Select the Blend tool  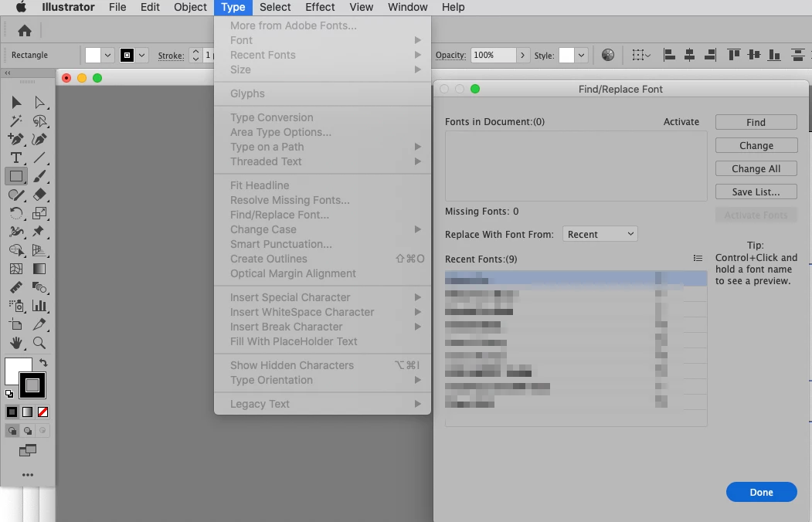pos(39,287)
